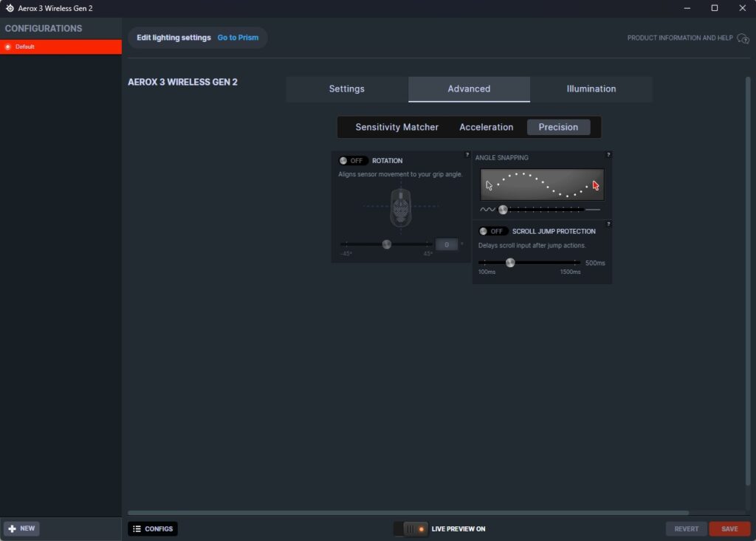Click Scroll Jump Protection help question mark
Screen dimensions: 756x541
tap(608, 224)
